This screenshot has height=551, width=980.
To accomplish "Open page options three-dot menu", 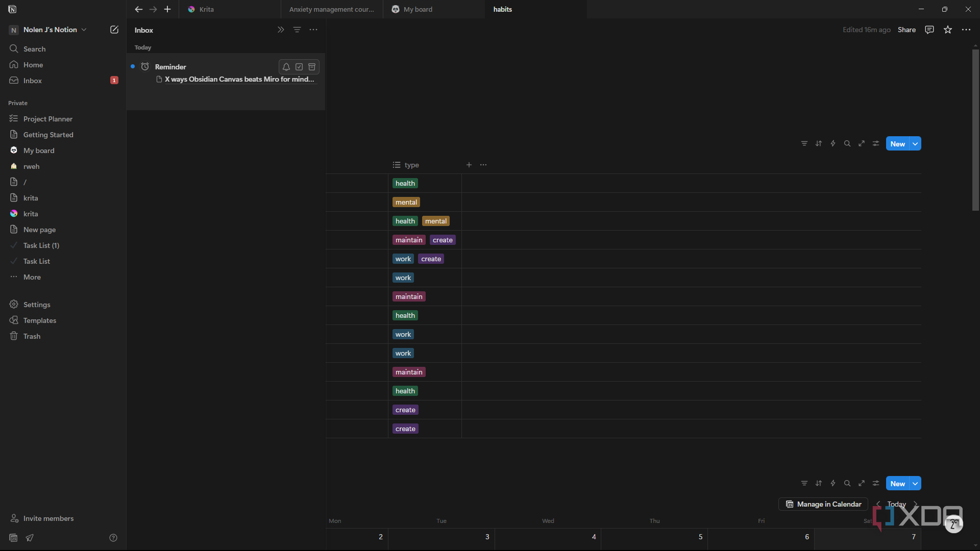I will click(966, 30).
